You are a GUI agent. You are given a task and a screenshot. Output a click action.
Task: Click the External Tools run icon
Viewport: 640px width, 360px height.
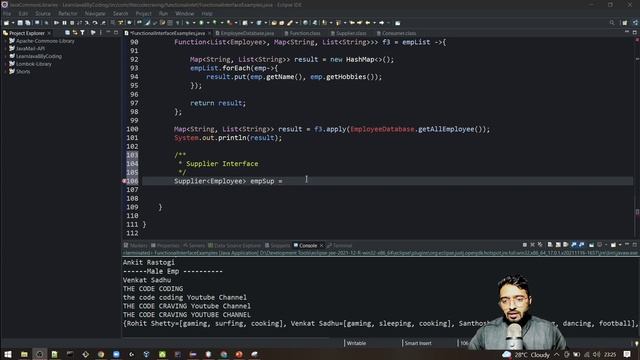pos(230,23)
